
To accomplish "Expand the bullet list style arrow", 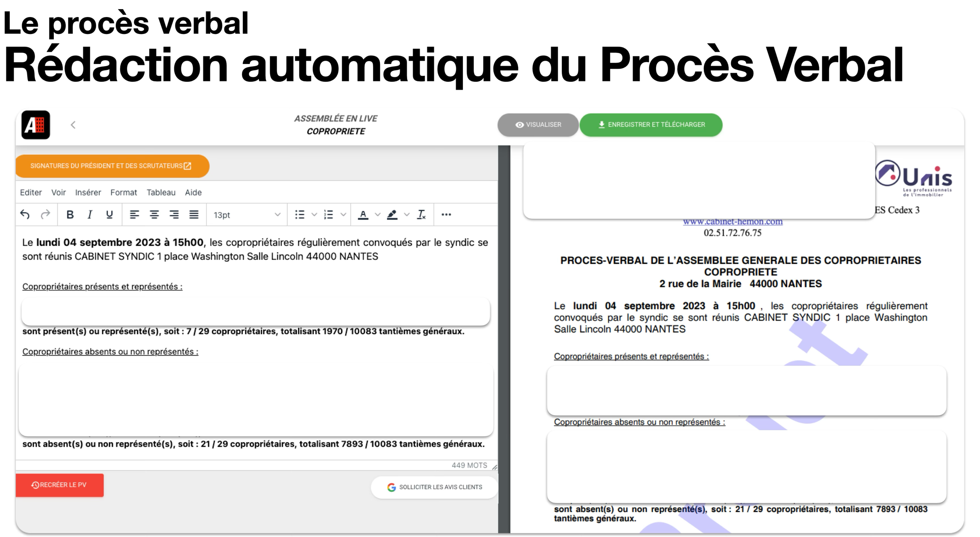I will point(314,215).
